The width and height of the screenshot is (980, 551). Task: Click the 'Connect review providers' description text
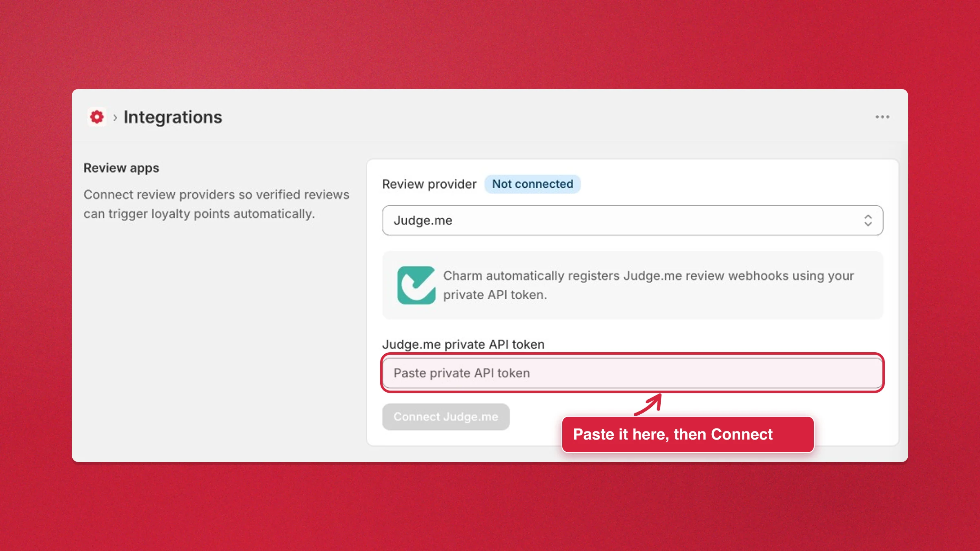pos(216,204)
